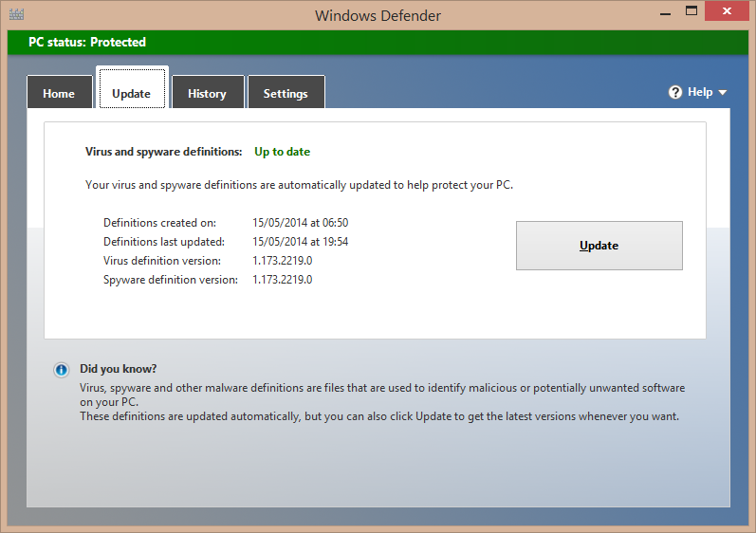
Task: Switch to the Home tab
Action: point(59,93)
